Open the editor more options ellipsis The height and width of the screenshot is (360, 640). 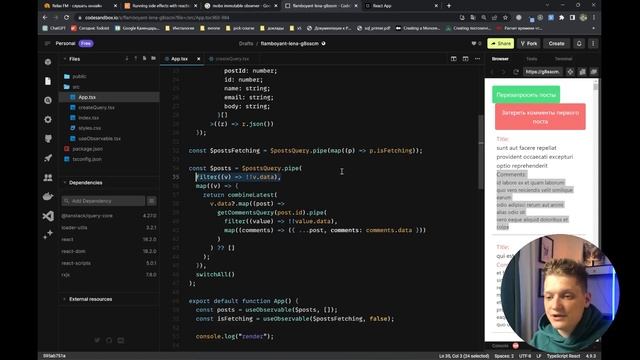tap(477, 59)
